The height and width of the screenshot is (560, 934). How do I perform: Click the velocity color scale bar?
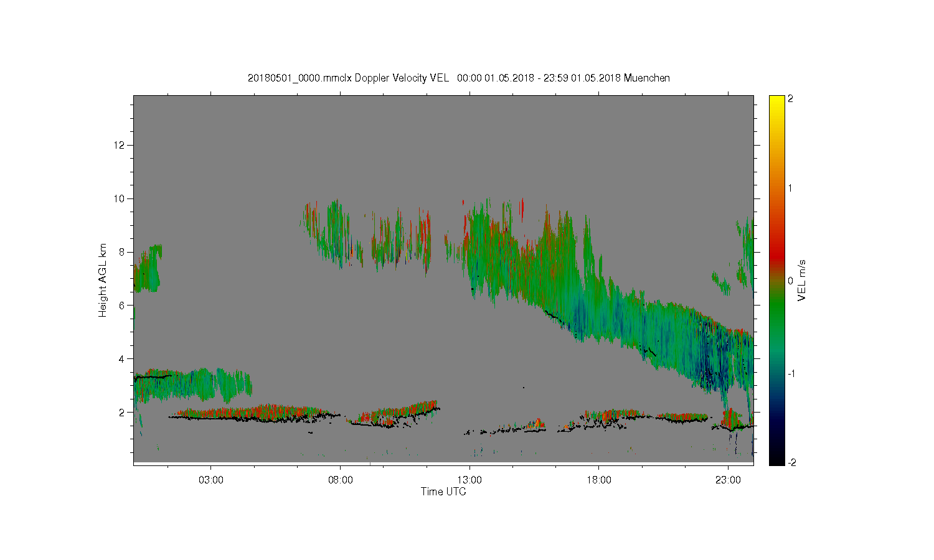(776, 280)
